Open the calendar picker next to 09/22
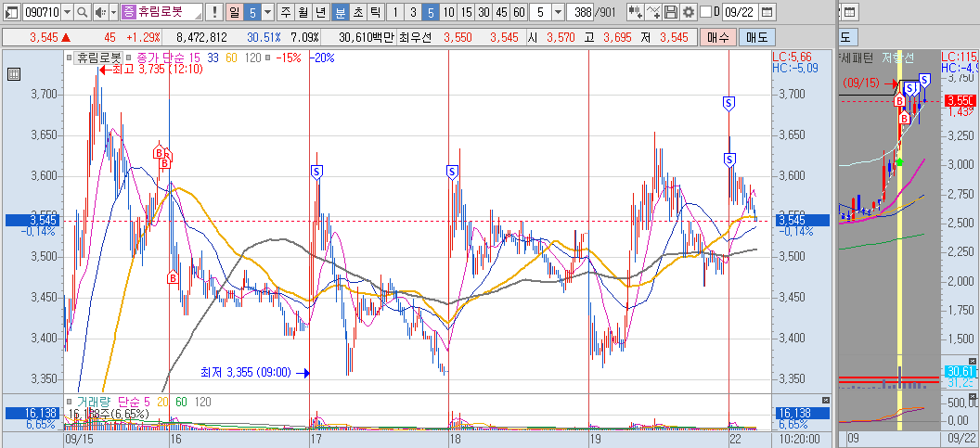Screen dimensions: 980x448 tap(767, 12)
